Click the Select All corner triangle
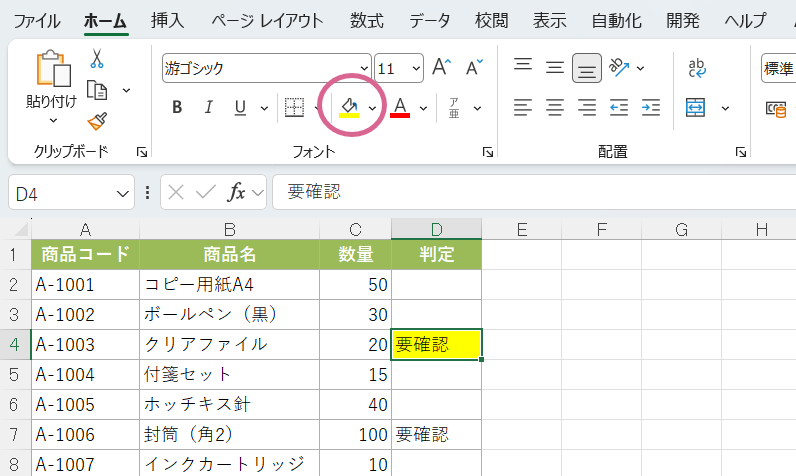The height and width of the screenshot is (476, 796). click(x=21, y=230)
